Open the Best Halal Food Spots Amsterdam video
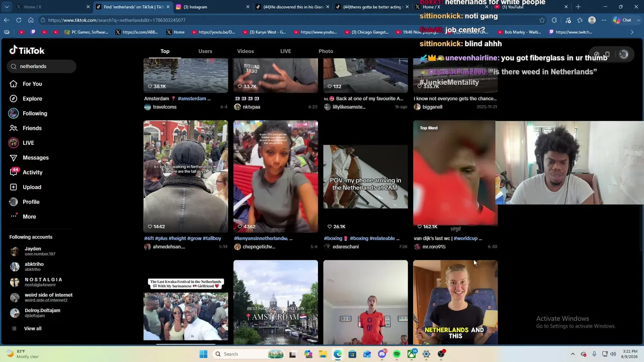 [x=276, y=302]
